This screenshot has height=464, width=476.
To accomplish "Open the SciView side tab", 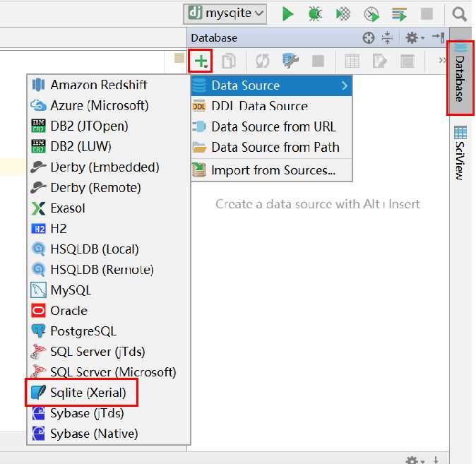I will click(460, 153).
